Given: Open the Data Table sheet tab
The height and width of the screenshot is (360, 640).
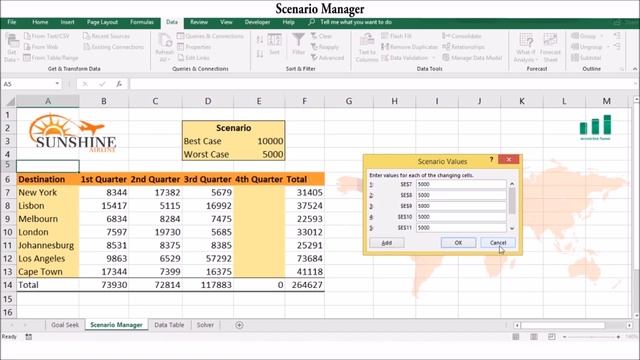Looking at the screenshot, I should pyautogui.click(x=169, y=325).
